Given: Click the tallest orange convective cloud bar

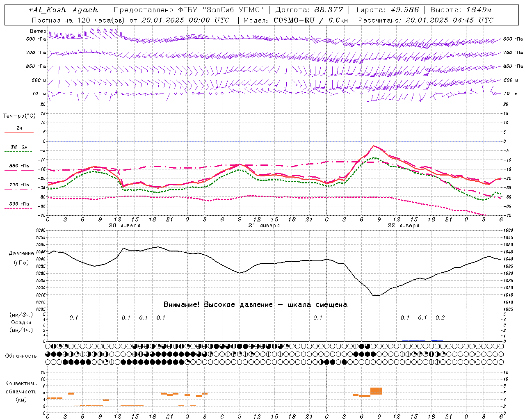Looking at the screenshot, I should pos(376,391).
